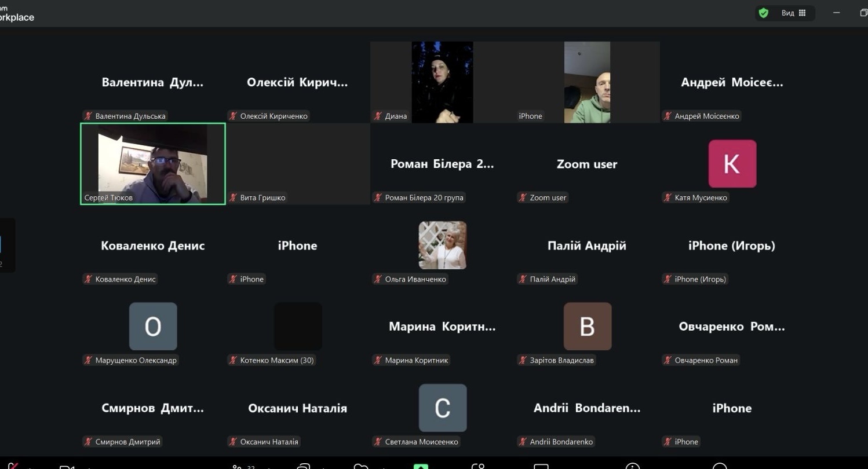Screen dimensions: 868x469
Task: Click the green encryption shield icon
Action: click(x=764, y=13)
